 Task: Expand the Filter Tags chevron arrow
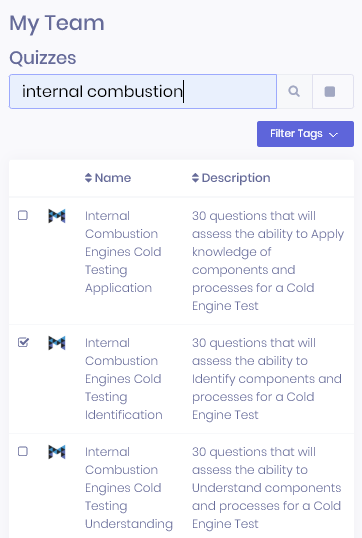click(333, 134)
